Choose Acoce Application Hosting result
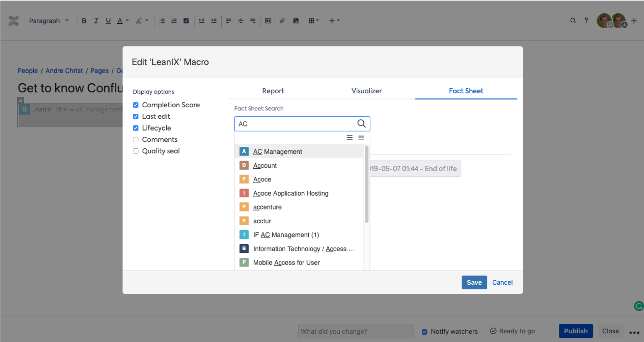This screenshot has height=342, width=644. coord(299,193)
